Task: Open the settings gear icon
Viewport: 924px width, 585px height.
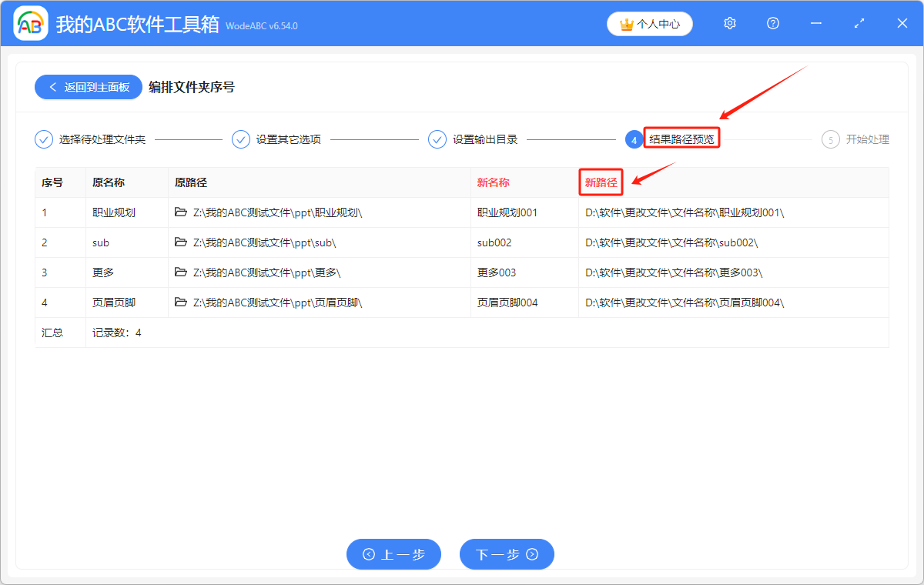Action: [729, 23]
